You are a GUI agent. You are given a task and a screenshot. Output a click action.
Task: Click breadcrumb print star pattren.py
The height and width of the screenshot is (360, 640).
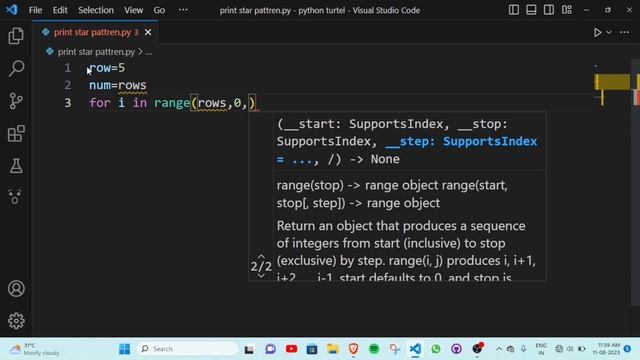(96, 52)
